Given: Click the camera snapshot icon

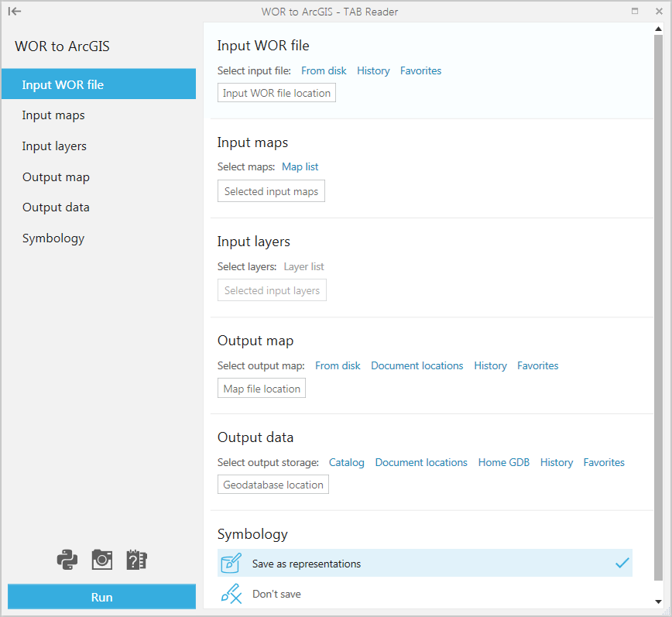Looking at the screenshot, I should (102, 560).
